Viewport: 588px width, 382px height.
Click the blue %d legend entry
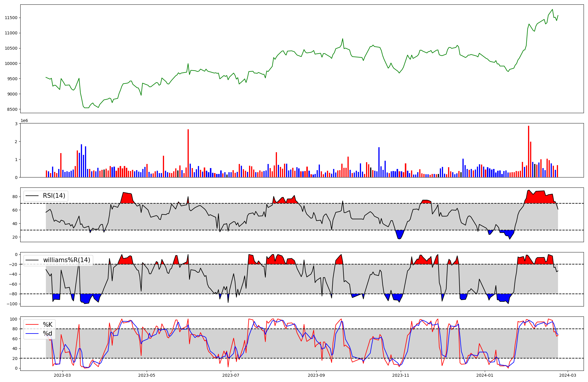pos(47,334)
